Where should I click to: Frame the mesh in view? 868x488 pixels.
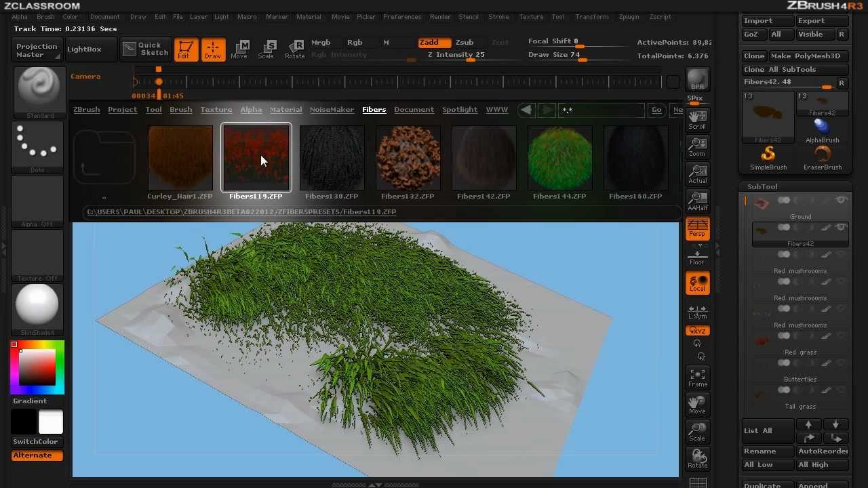point(697,378)
